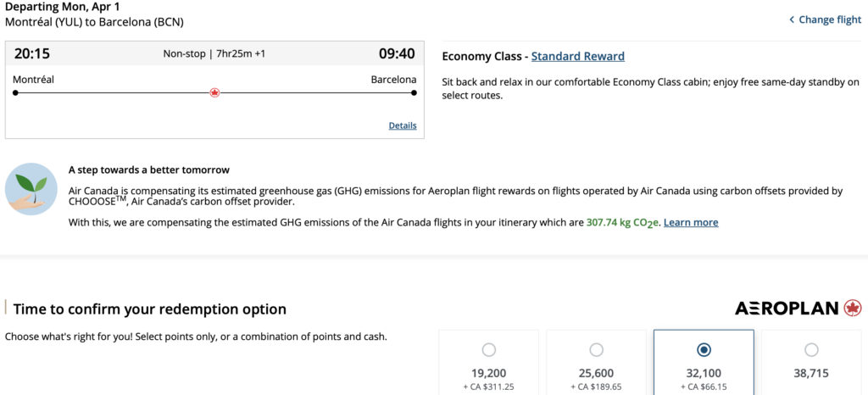
Task: Click the back chevron before Change flight
Action: (x=792, y=20)
